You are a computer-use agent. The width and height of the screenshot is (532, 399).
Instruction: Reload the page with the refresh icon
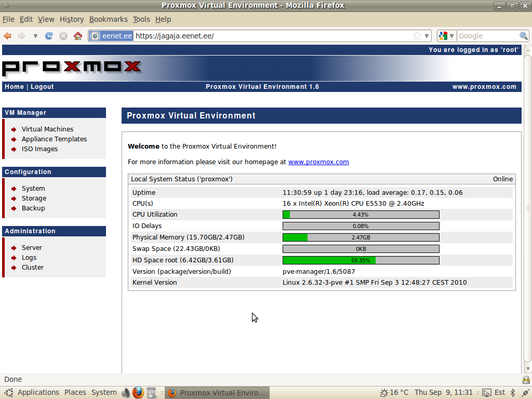pyautogui.click(x=49, y=36)
